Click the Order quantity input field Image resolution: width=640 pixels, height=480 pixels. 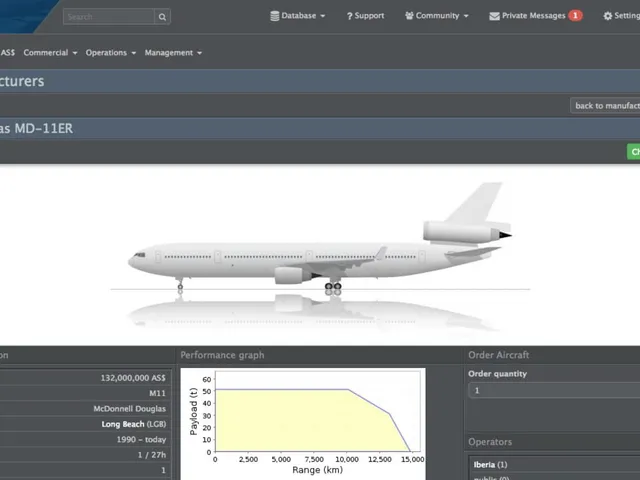pyautogui.click(x=554, y=391)
